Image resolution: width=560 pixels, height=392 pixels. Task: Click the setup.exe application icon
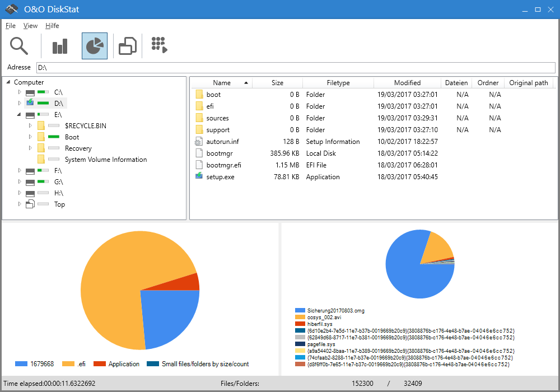click(x=199, y=176)
